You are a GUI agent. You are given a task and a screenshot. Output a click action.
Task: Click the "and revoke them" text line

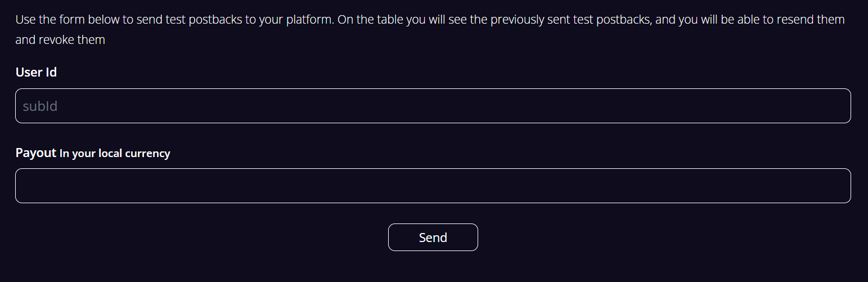coord(60,40)
